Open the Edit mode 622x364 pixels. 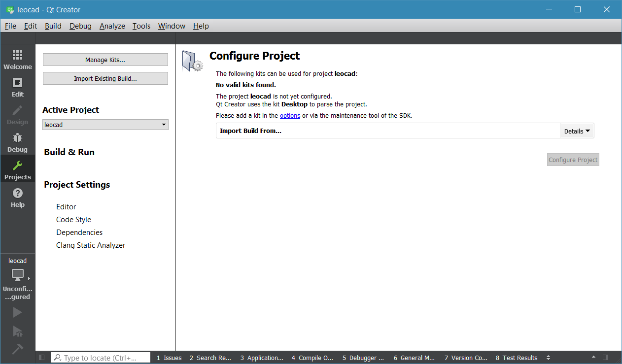[x=18, y=87]
